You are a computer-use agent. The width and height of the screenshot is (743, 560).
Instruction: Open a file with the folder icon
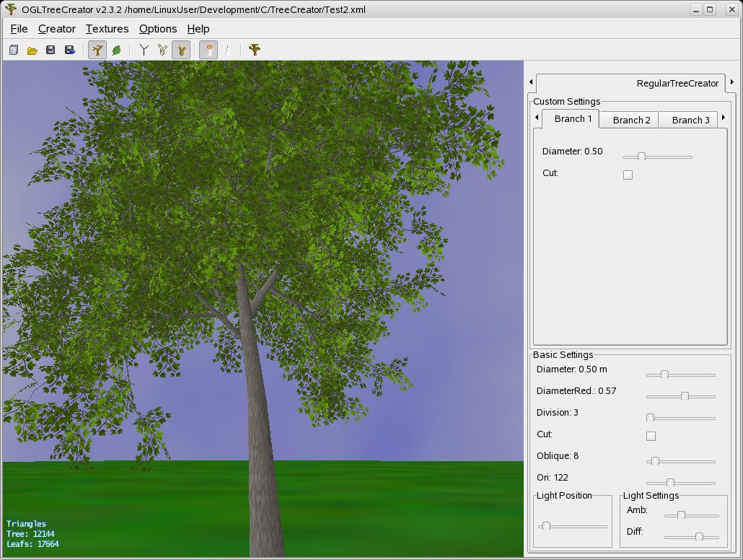tap(32, 50)
